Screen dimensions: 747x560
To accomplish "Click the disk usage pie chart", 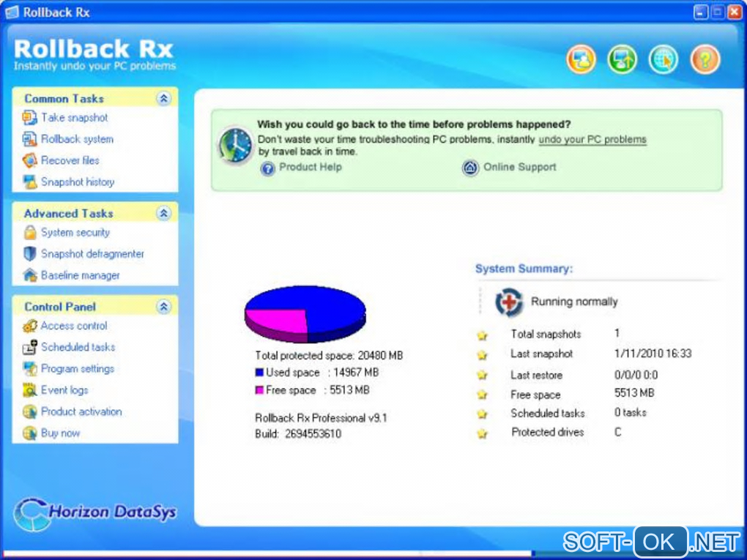I will (x=305, y=314).
